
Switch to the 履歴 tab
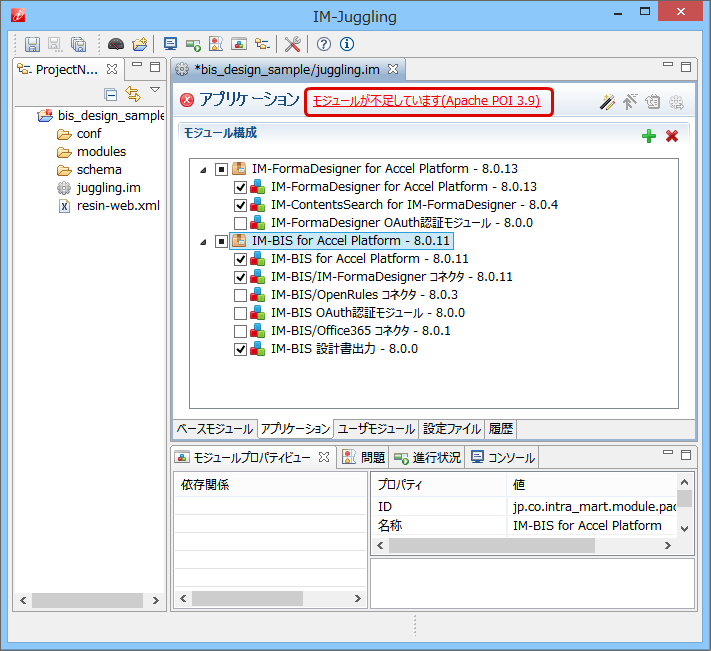pos(501,429)
